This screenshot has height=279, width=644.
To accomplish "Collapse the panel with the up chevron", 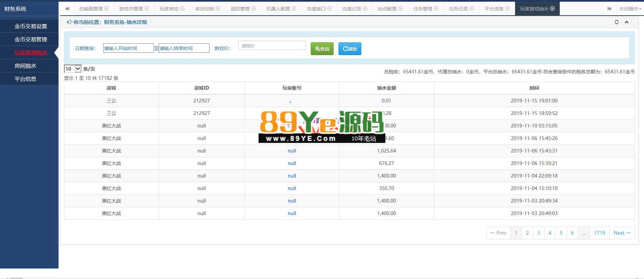I will pos(626,22).
